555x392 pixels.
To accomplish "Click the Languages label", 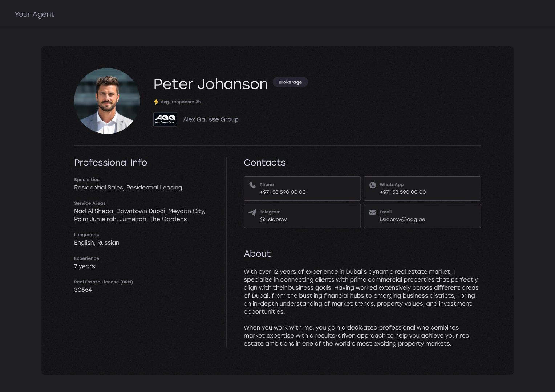I will pos(86,235).
